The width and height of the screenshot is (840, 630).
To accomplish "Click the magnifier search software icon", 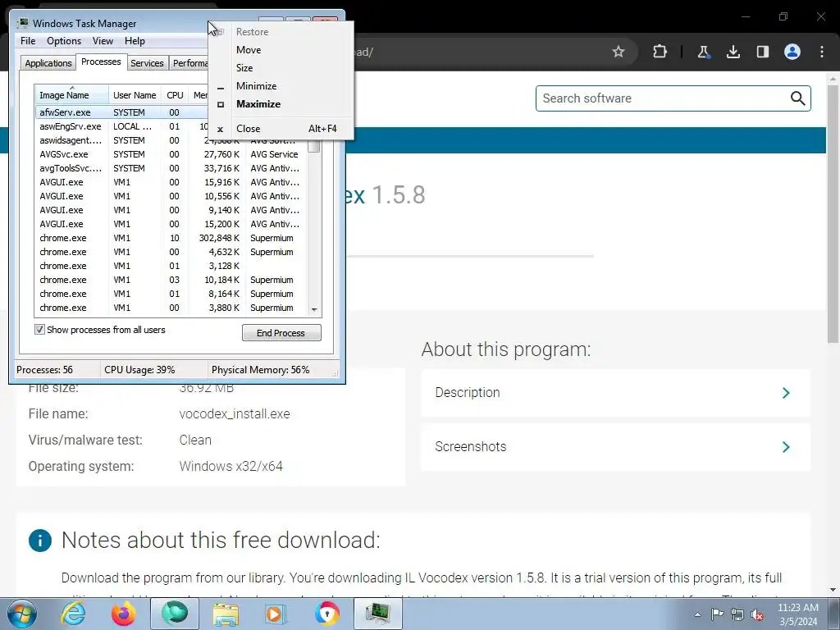I will tap(797, 98).
